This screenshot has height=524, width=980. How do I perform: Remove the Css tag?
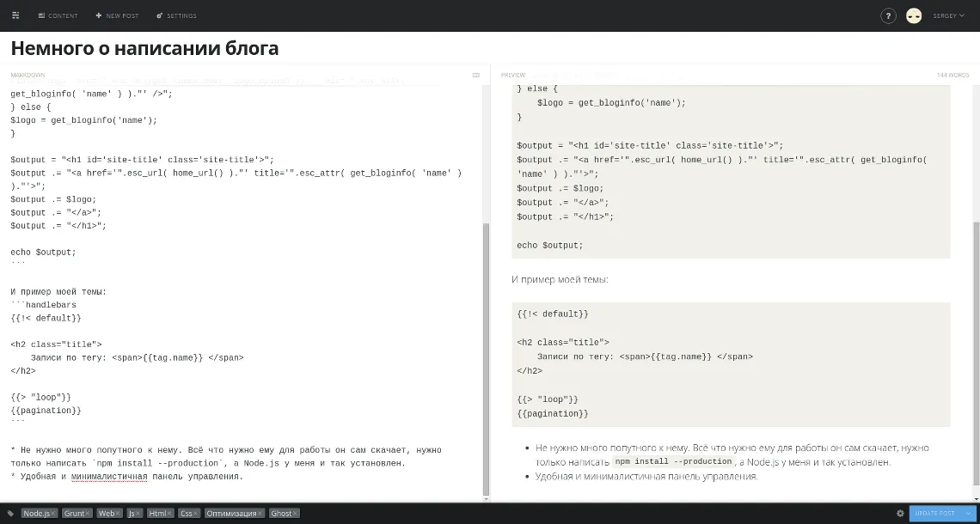pos(195,514)
